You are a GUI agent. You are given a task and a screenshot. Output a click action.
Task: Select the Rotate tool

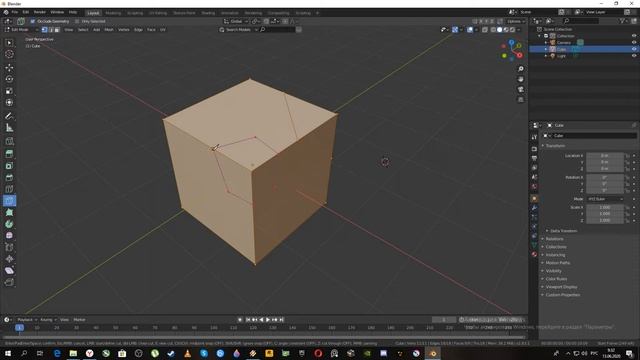tap(9, 79)
